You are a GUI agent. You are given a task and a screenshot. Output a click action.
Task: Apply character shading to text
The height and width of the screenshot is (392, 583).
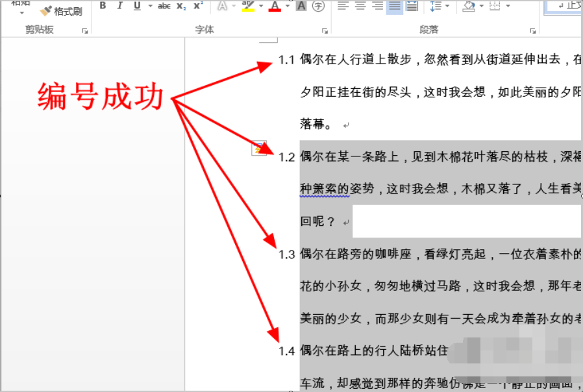301,6
